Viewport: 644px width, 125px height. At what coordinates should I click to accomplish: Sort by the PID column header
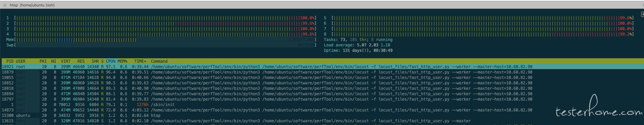[10, 61]
